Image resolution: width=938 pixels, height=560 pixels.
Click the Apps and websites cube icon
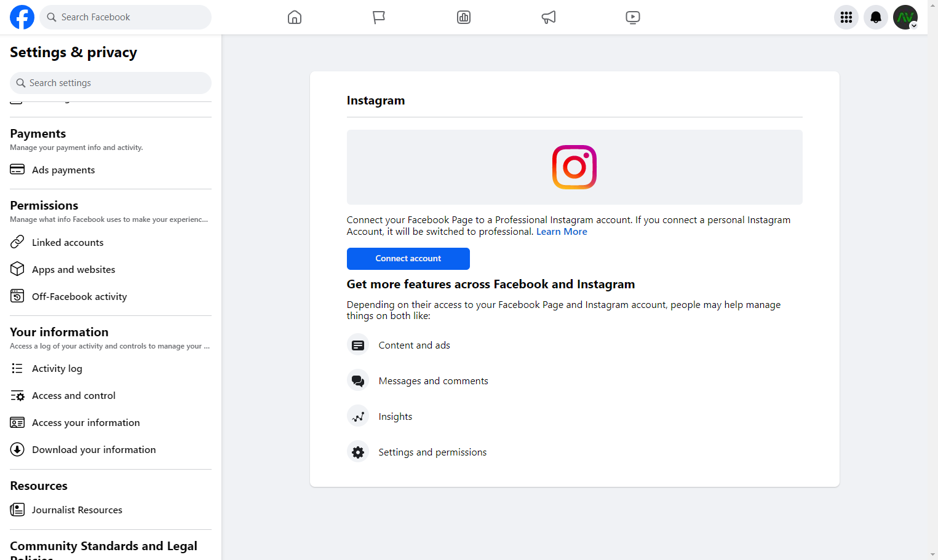(17, 269)
